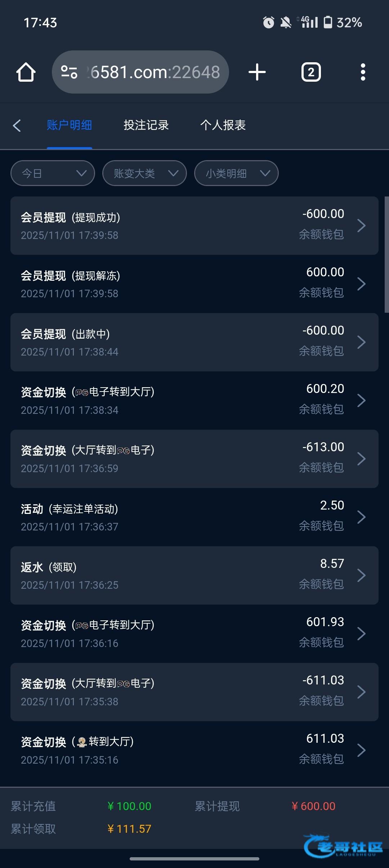Go back using the left arrow
Viewport: 389px width, 868px height.
(17, 126)
